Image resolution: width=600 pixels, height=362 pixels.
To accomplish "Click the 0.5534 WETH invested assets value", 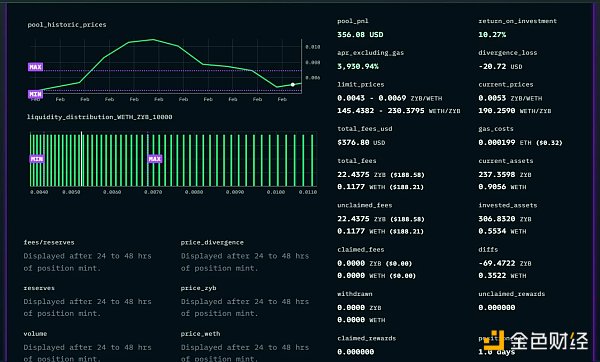I will [x=502, y=231].
